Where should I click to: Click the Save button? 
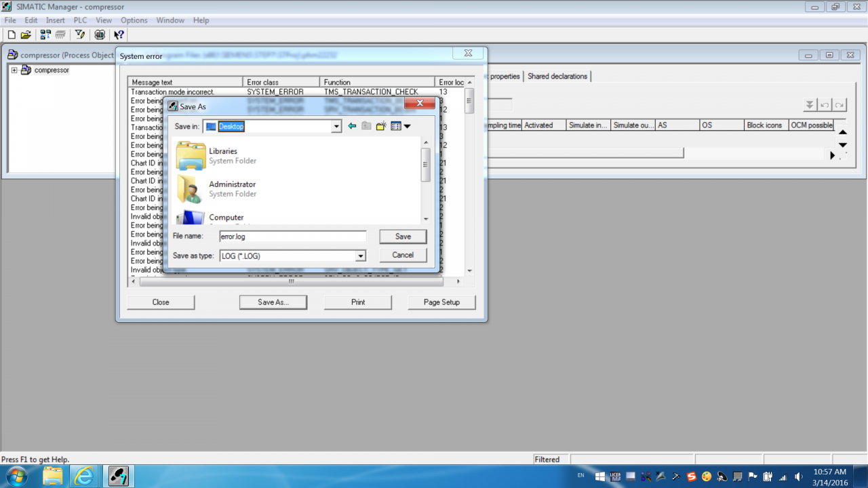pos(403,237)
